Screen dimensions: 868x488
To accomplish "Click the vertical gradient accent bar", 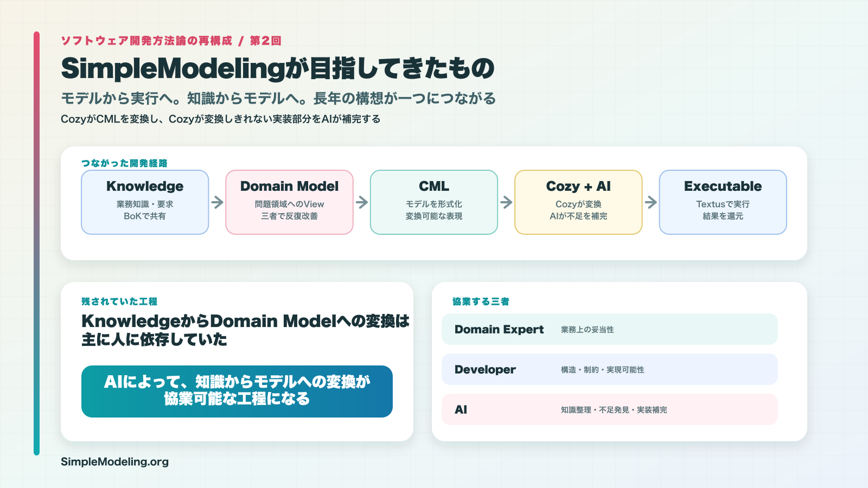I will pyautogui.click(x=36, y=243).
